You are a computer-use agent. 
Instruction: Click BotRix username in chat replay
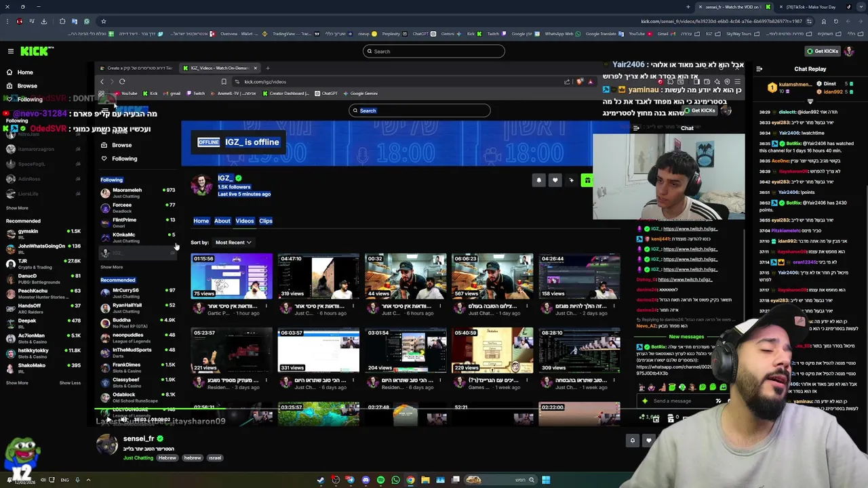794,144
